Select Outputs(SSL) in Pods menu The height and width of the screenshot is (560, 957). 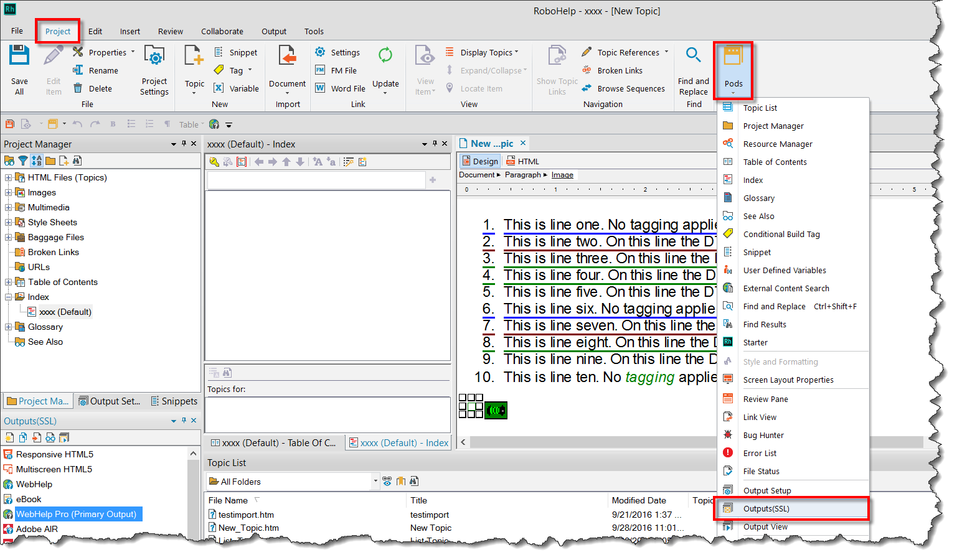793,509
